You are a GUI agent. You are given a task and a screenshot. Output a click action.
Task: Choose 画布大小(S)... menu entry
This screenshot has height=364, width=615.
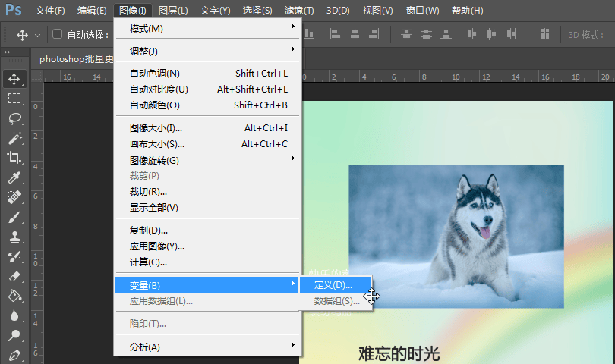208,144
